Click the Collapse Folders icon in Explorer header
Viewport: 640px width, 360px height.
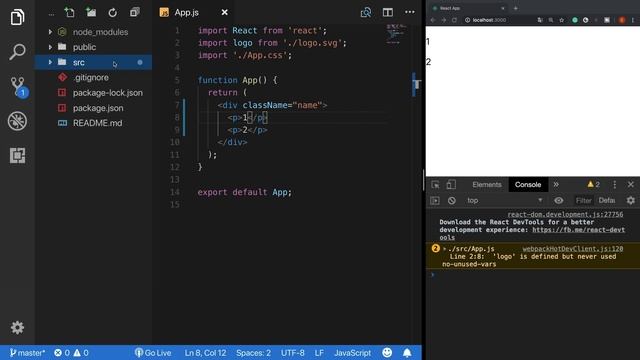134,13
